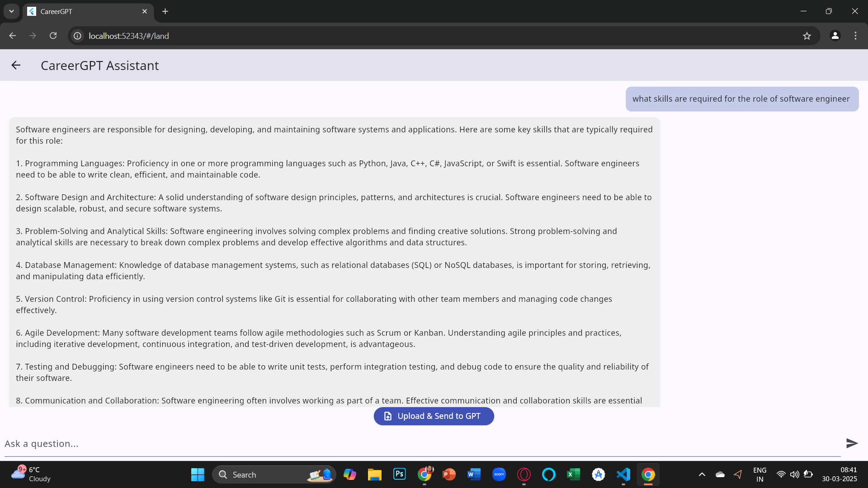Reload the page using refresh icon
The image size is (868, 488).
pyautogui.click(x=53, y=36)
